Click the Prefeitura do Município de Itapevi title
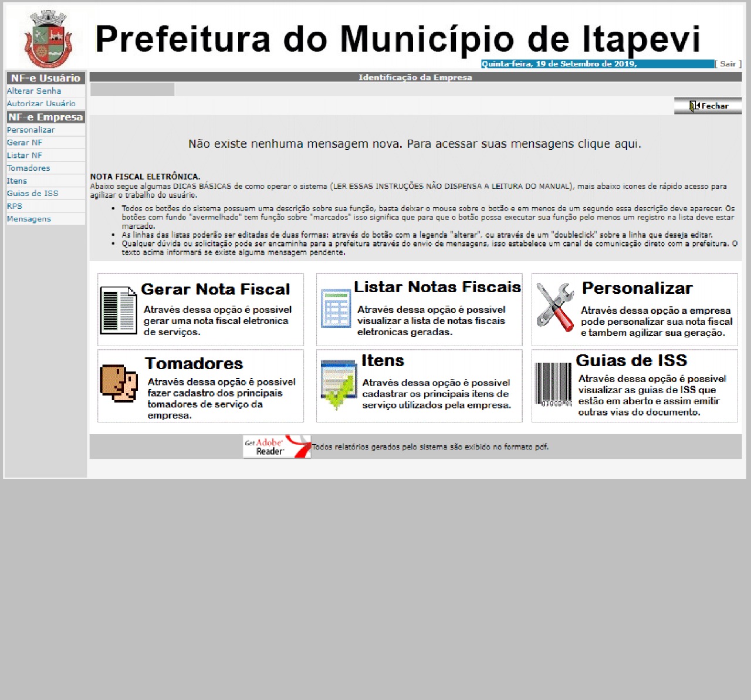This screenshot has width=751, height=700. tap(398, 39)
